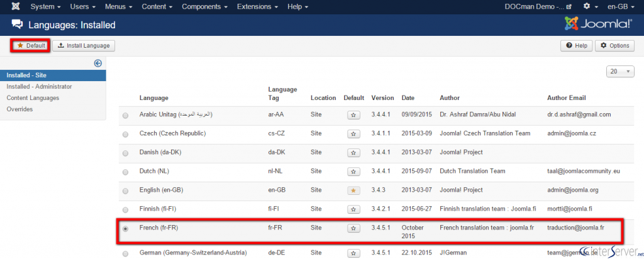This screenshot has width=644, height=259.
Task: Click the Version column header
Action: pos(382,98)
